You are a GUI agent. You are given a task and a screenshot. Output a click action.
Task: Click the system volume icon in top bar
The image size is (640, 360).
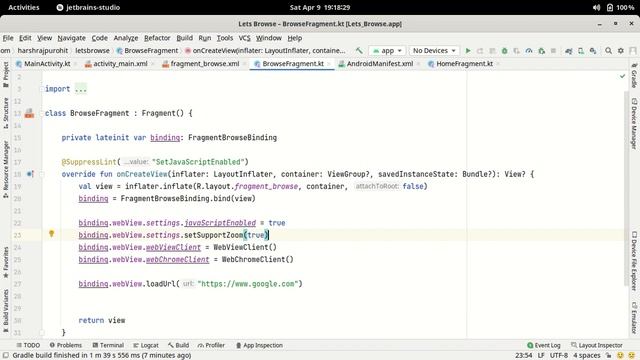coord(596,7)
